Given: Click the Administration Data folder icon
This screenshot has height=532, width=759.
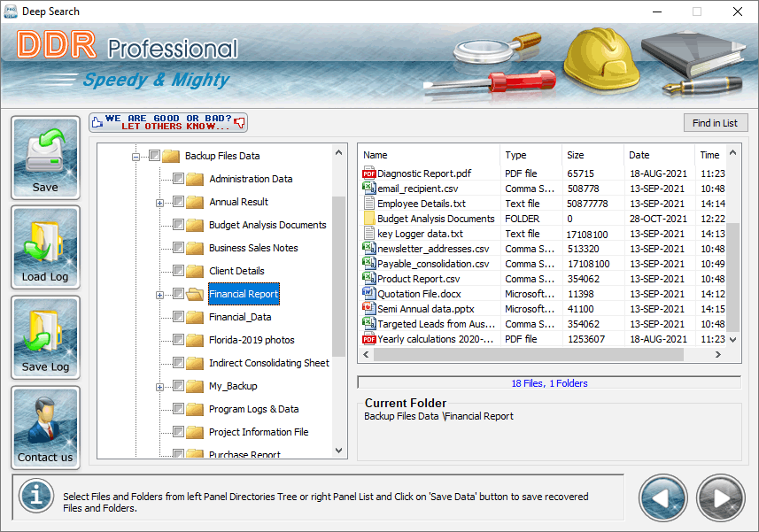Looking at the screenshot, I should (195, 179).
